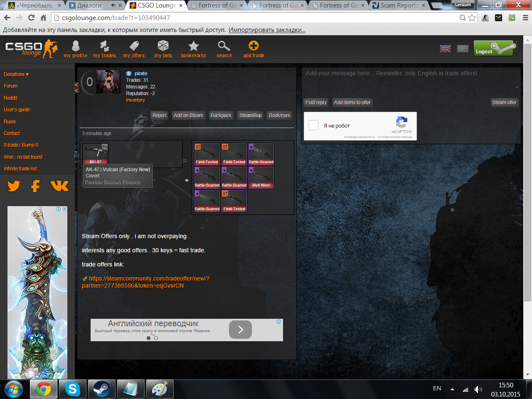Screen dimensions: 532x399
Task: Open Contact in the sidebar menu
Action: (12, 133)
